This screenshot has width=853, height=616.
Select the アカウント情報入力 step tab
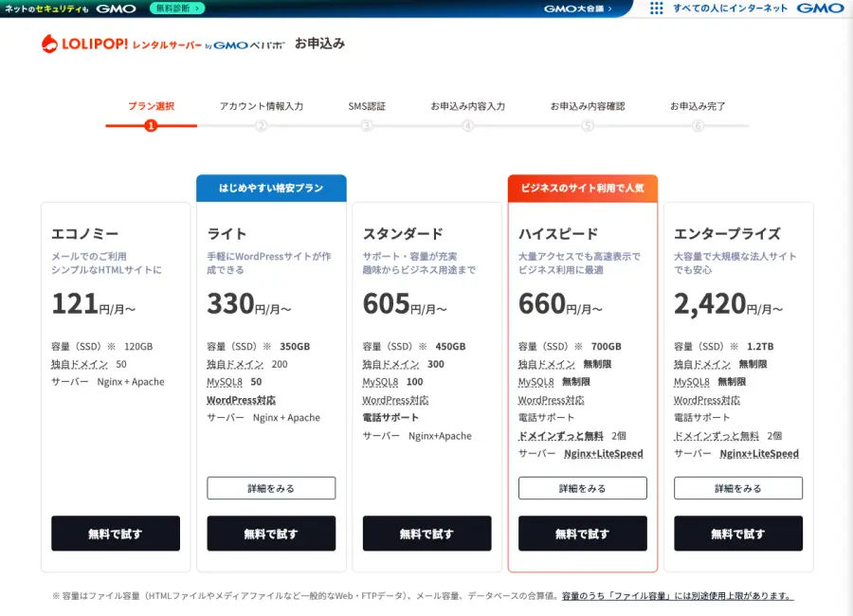click(x=261, y=106)
